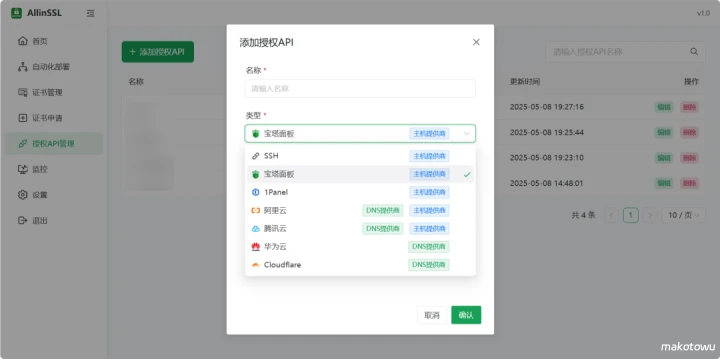Delete the row updated 14:48:01
This screenshot has height=360, width=720.
pos(689,184)
